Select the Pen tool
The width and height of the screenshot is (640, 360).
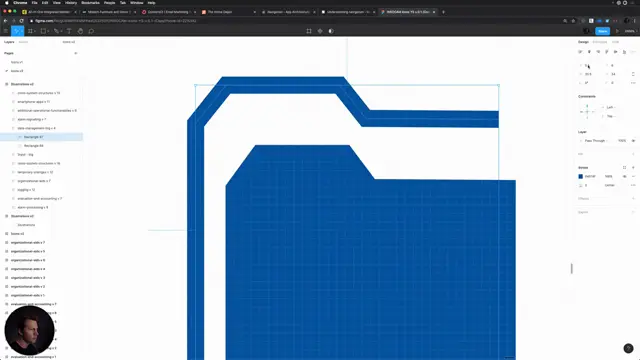pos(57,31)
